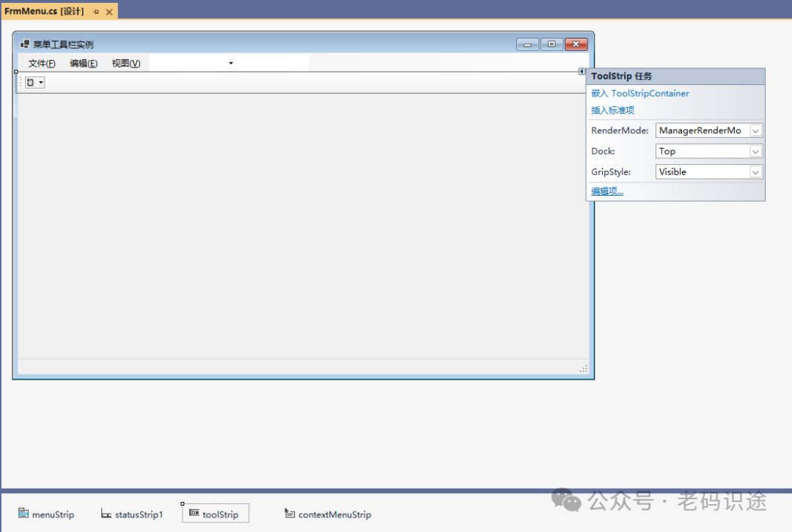Open the 视图(V) menu
The height and width of the screenshot is (532, 792).
coord(126,63)
